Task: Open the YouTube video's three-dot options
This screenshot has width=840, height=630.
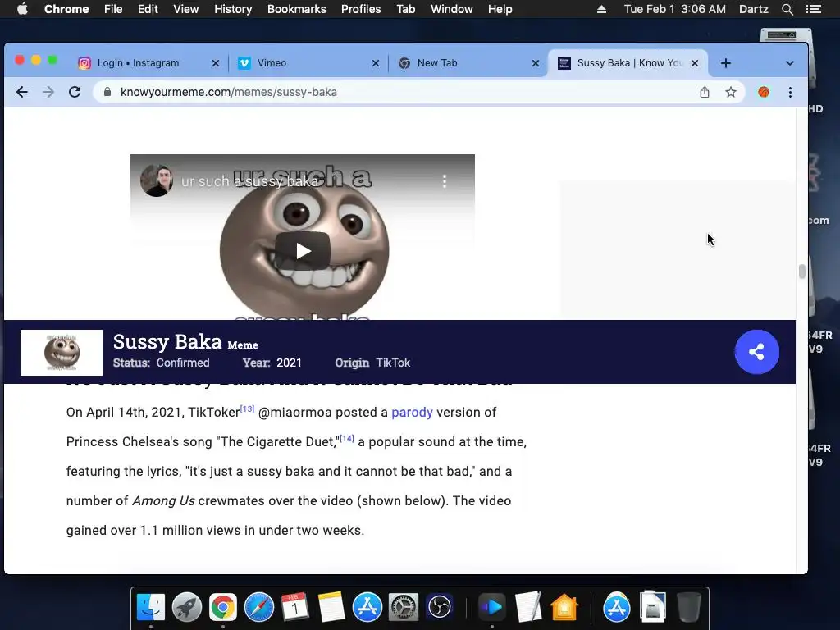Action: click(444, 181)
